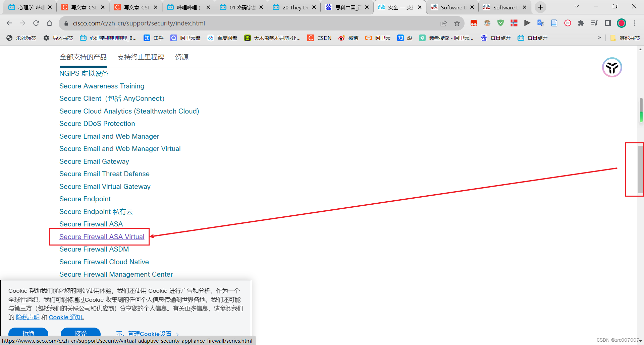Select the 资源 tab
Viewport: 644px width, 345px height.
pos(182,57)
